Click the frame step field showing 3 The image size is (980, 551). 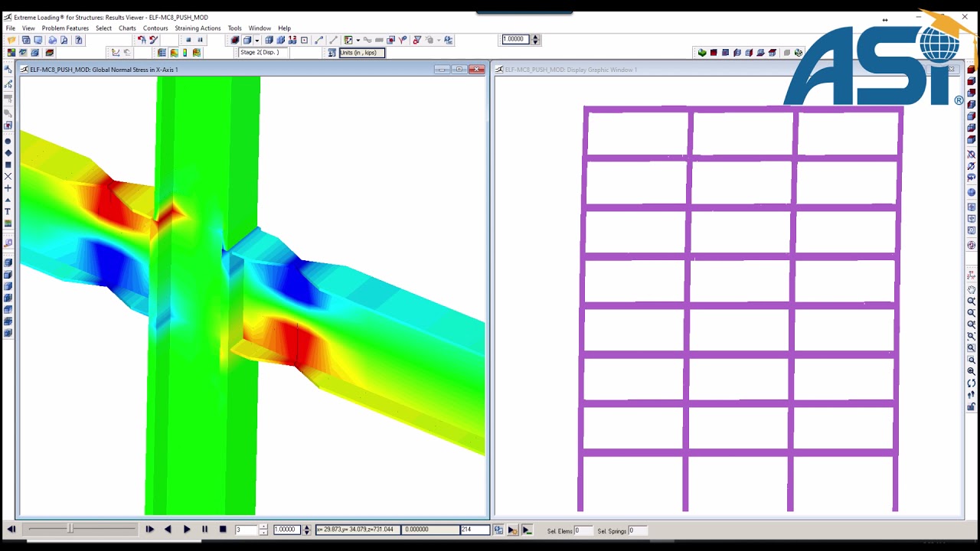point(246,530)
